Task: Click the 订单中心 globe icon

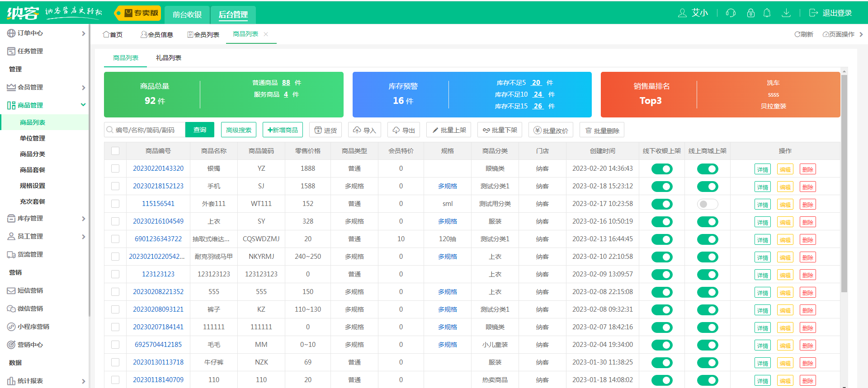Action: (x=11, y=33)
